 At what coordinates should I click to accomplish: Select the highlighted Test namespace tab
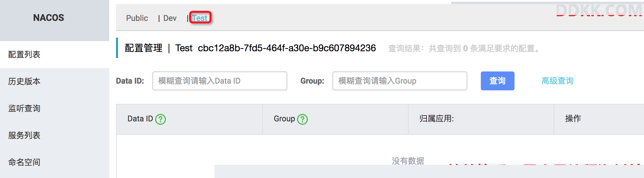click(x=200, y=18)
